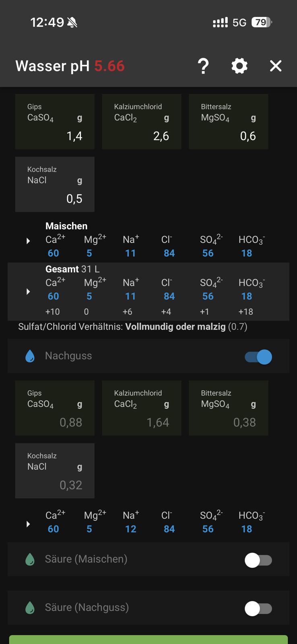Image resolution: width=297 pixels, height=644 pixels.
Task: Open help with the question mark icon
Action: pos(203,66)
